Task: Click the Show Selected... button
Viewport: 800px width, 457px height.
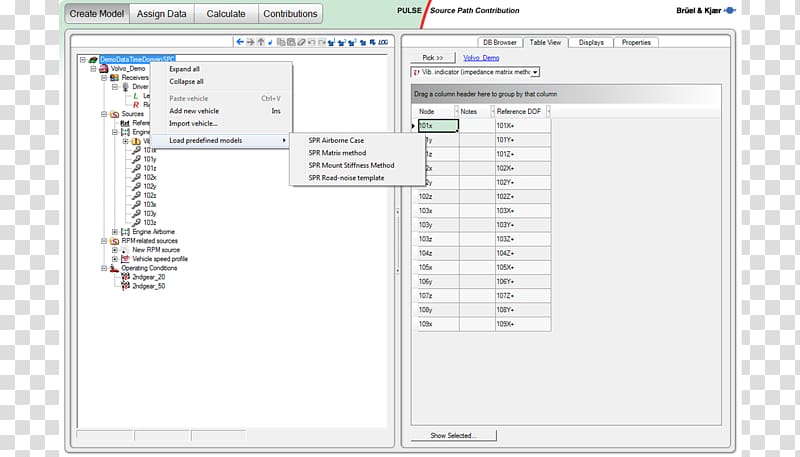Action: pyautogui.click(x=453, y=436)
